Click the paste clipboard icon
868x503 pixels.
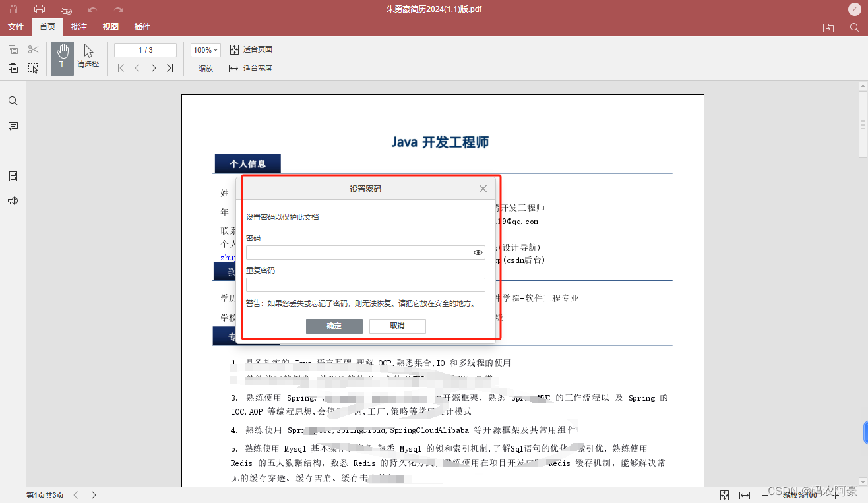13,68
